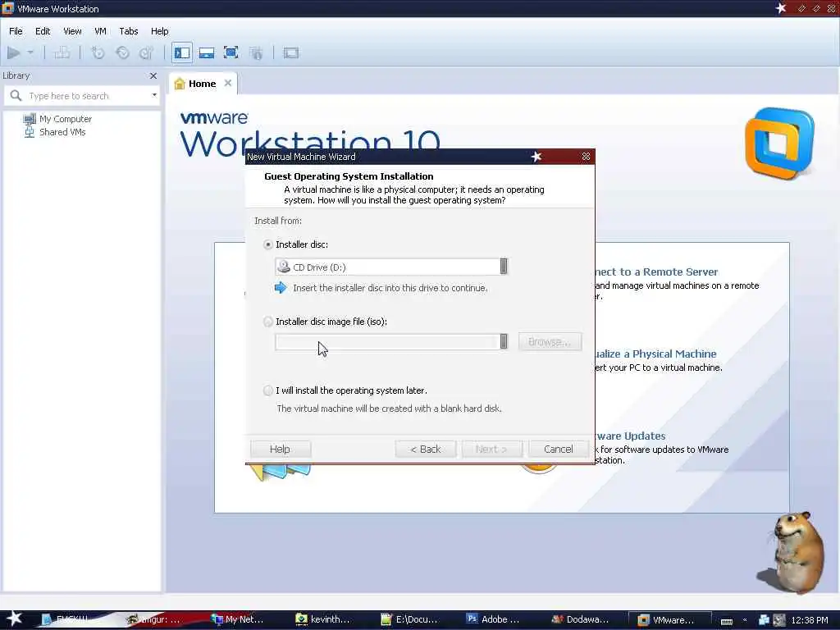Switch to the kevinth taskbar item

323,619
